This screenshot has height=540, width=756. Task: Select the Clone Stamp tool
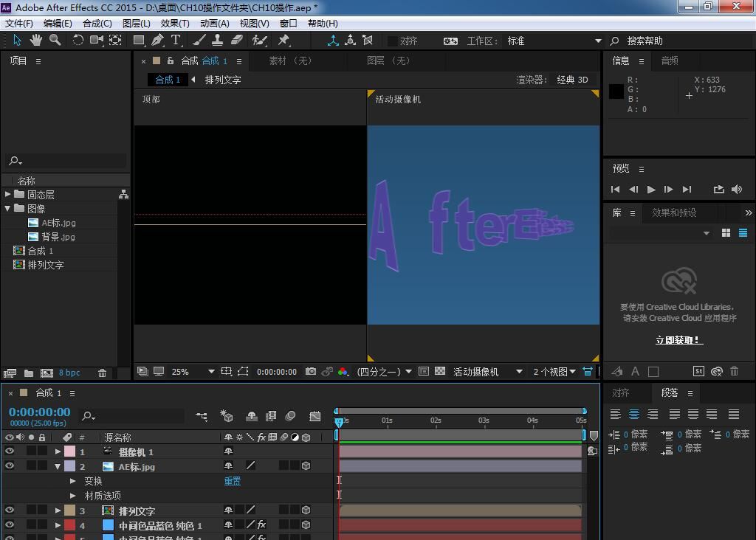218,40
